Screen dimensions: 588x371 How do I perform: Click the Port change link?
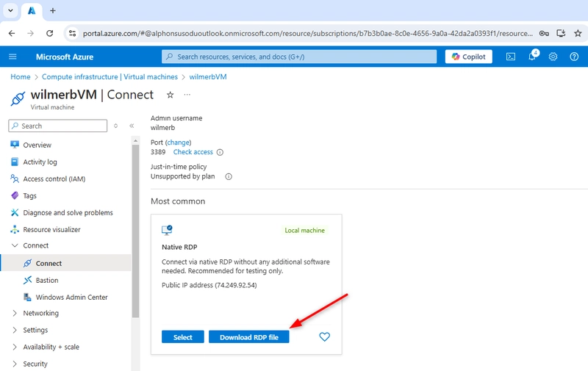[178, 143]
